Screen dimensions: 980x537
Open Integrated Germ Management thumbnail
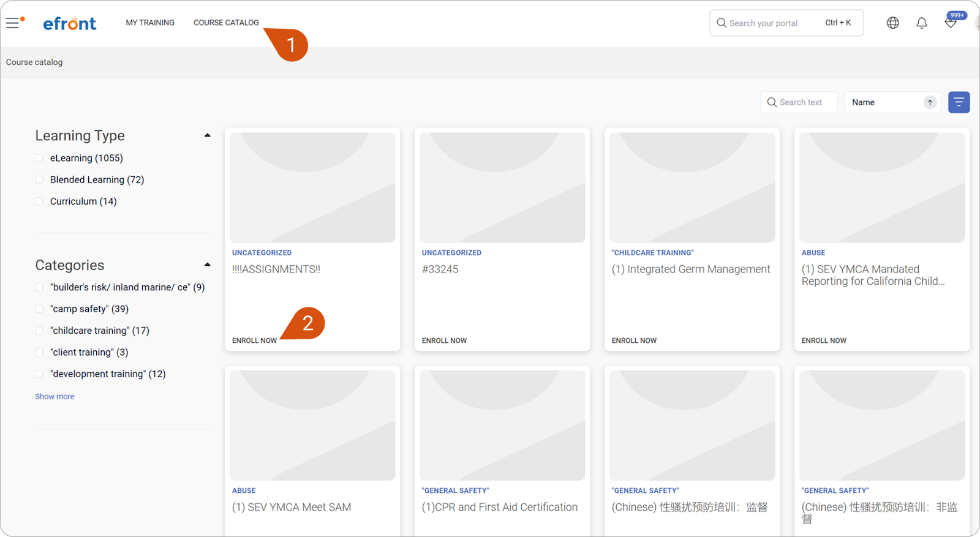692,187
